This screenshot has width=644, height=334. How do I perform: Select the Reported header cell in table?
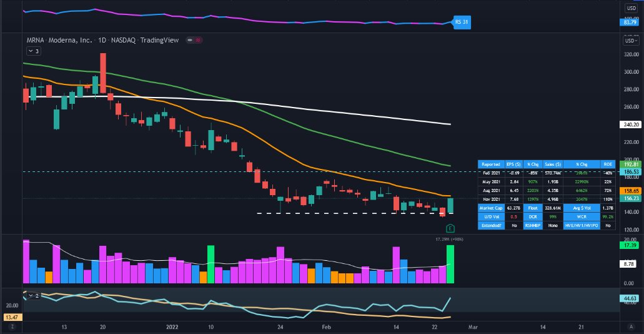pos(491,164)
